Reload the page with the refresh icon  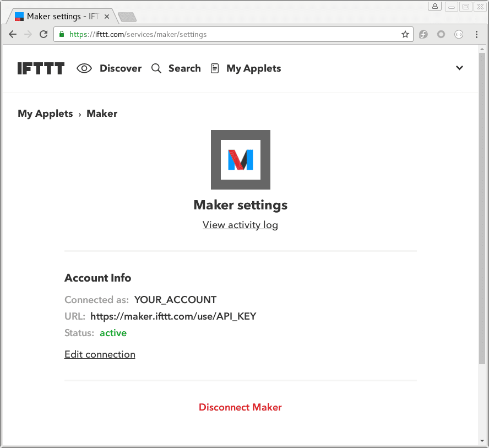(44, 34)
